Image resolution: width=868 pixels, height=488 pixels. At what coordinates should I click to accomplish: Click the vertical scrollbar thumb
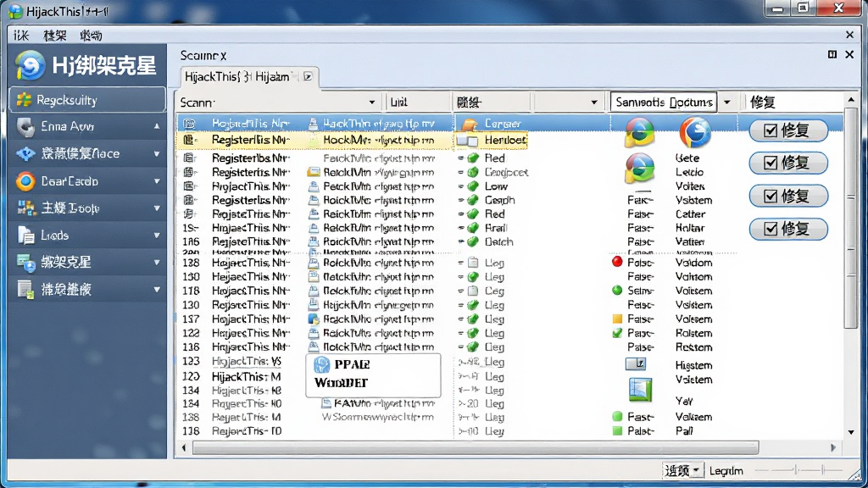(850, 219)
